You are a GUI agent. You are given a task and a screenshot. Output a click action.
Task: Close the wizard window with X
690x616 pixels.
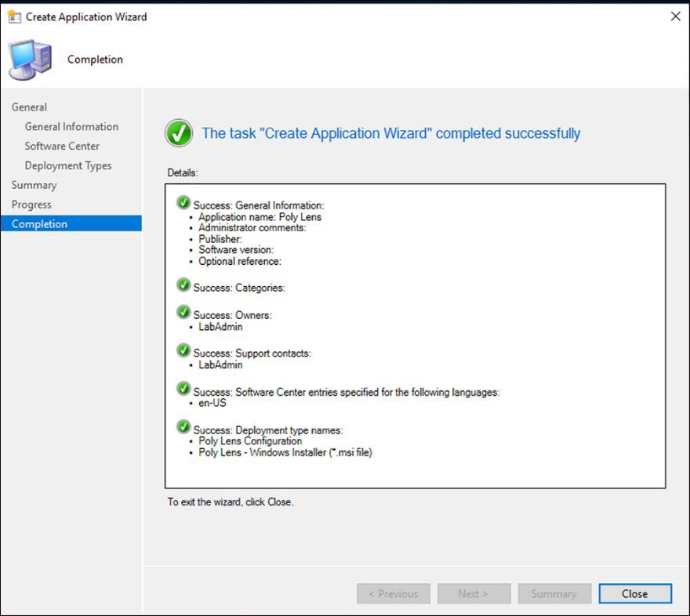(675, 16)
